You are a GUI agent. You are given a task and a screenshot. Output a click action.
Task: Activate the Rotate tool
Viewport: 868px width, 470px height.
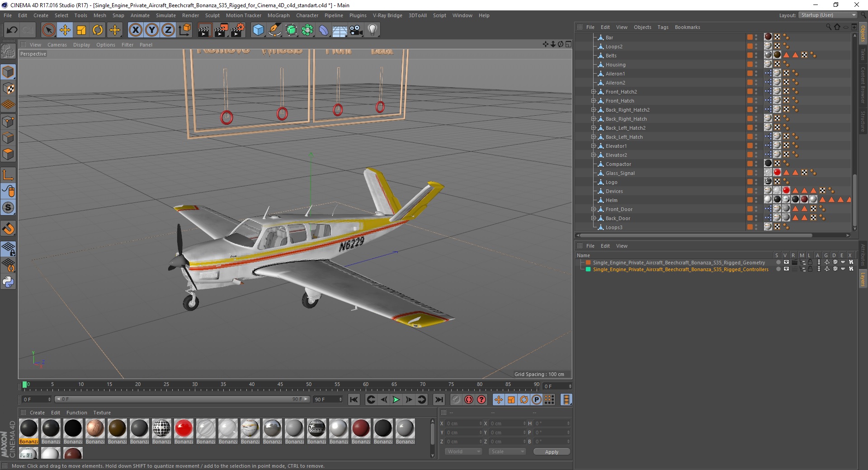pos(98,30)
